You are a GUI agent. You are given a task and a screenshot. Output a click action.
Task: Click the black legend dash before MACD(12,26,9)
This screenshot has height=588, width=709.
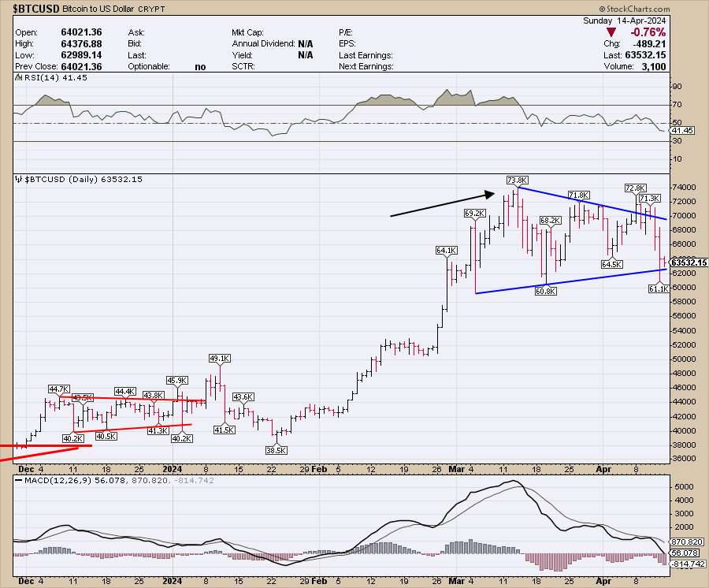(19, 480)
